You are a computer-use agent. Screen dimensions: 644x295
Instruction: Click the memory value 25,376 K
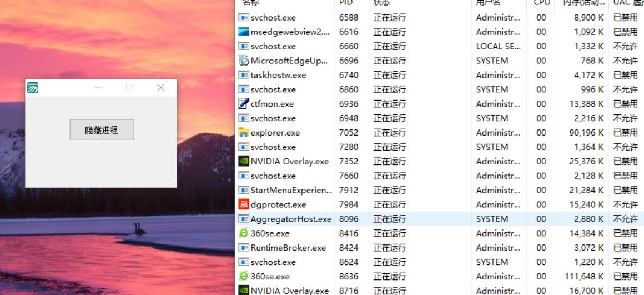[x=586, y=162]
